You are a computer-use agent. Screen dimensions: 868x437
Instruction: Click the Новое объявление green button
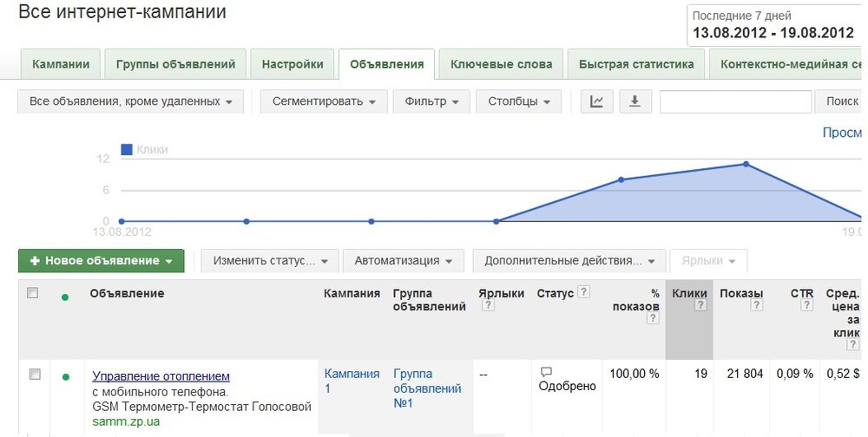pos(101,261)
